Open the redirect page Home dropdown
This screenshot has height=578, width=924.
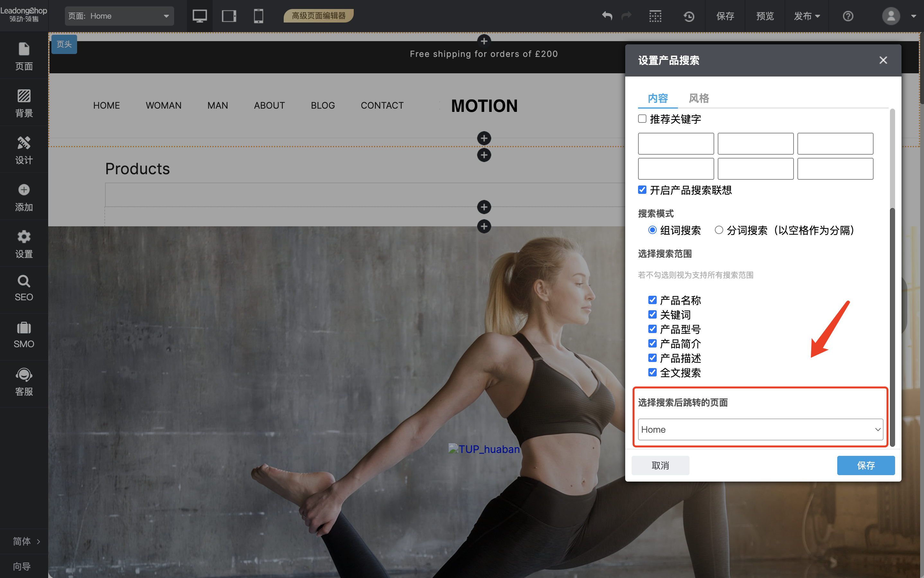[760, 429]
